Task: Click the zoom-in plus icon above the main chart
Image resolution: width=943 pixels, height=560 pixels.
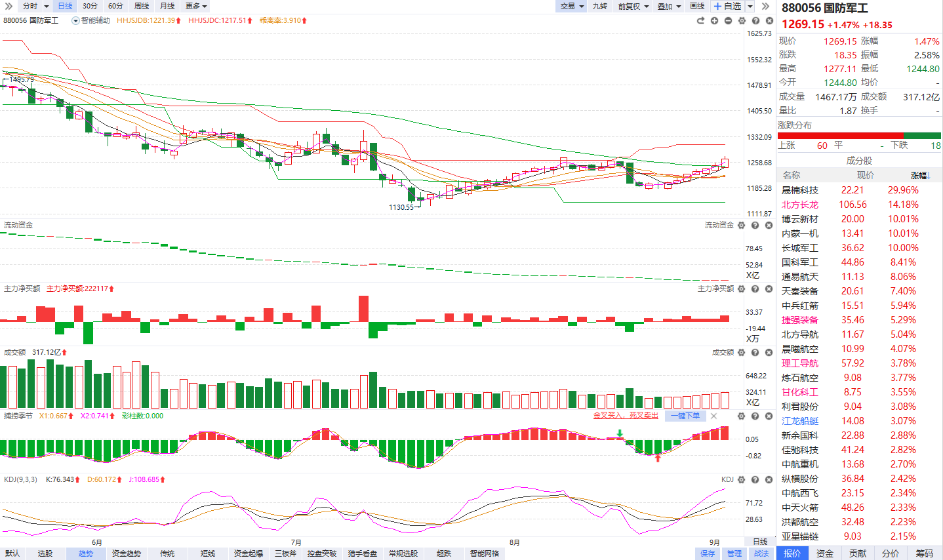Action: pos(714,20)
